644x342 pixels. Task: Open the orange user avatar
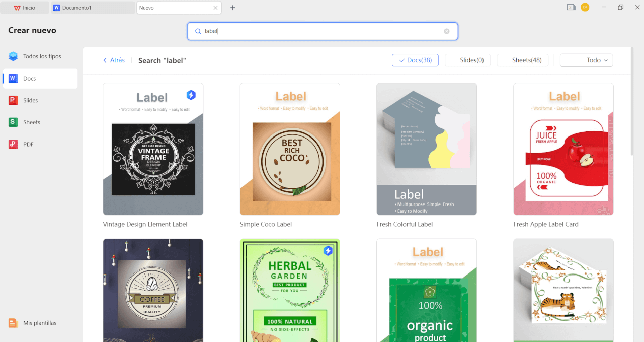tap(585, 7)
